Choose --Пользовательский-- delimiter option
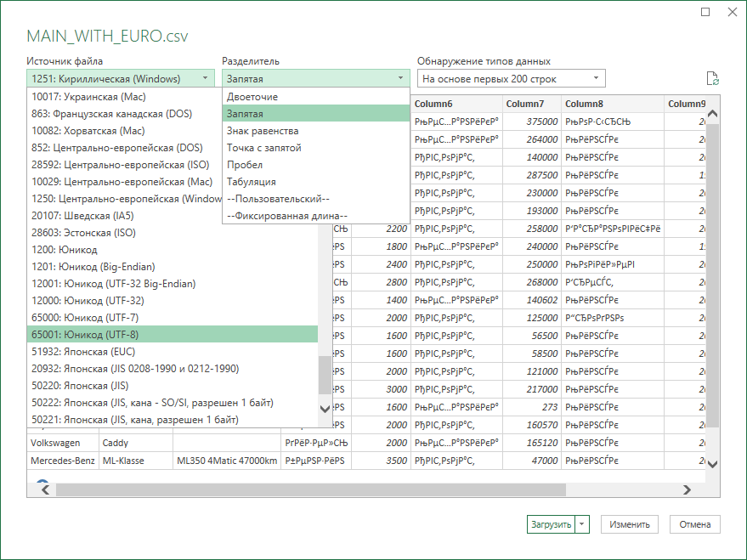The width and height of the screenshot is (747, 560). coord(316,199)
